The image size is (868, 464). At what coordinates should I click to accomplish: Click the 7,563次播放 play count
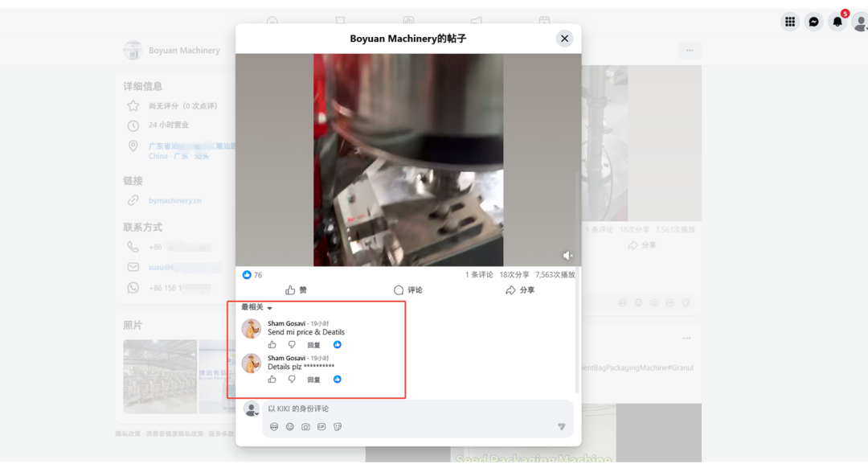(555, 275)
